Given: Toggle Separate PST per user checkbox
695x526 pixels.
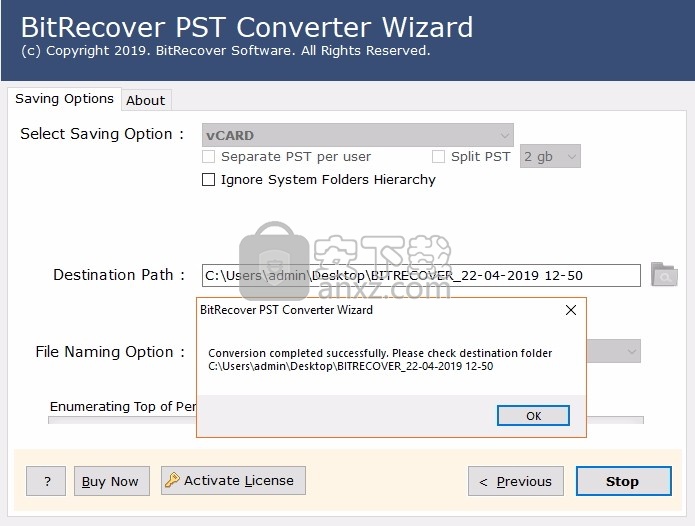Looking at the screenshot, I should click(208, 156).
